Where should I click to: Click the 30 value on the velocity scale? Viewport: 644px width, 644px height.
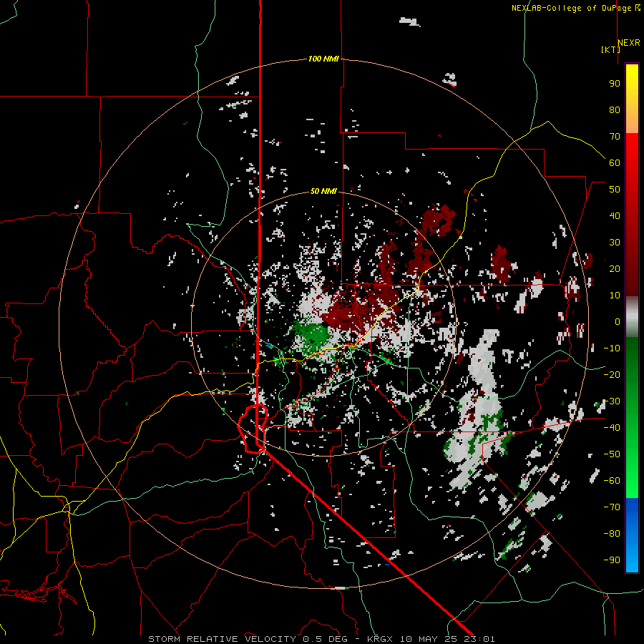coord(615,243)
